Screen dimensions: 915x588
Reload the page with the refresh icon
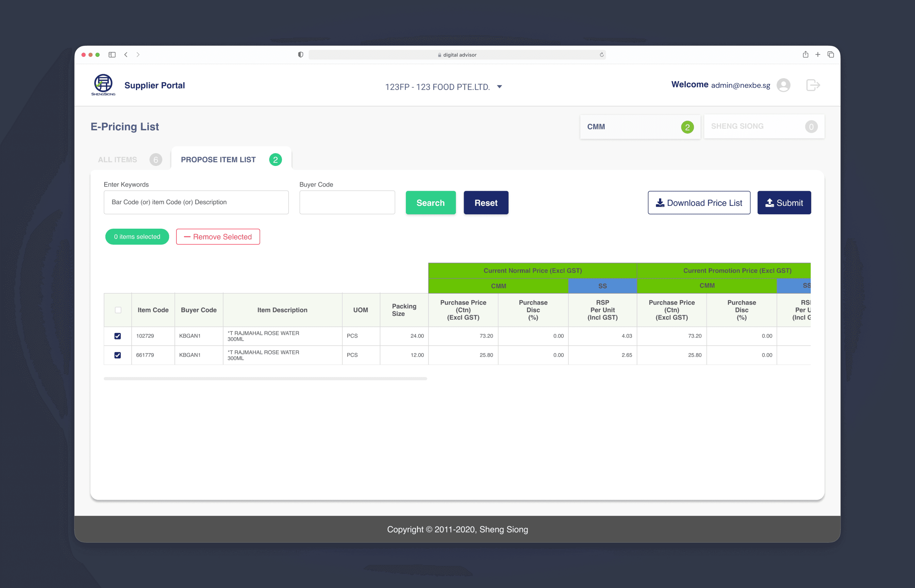click(602, 55)
